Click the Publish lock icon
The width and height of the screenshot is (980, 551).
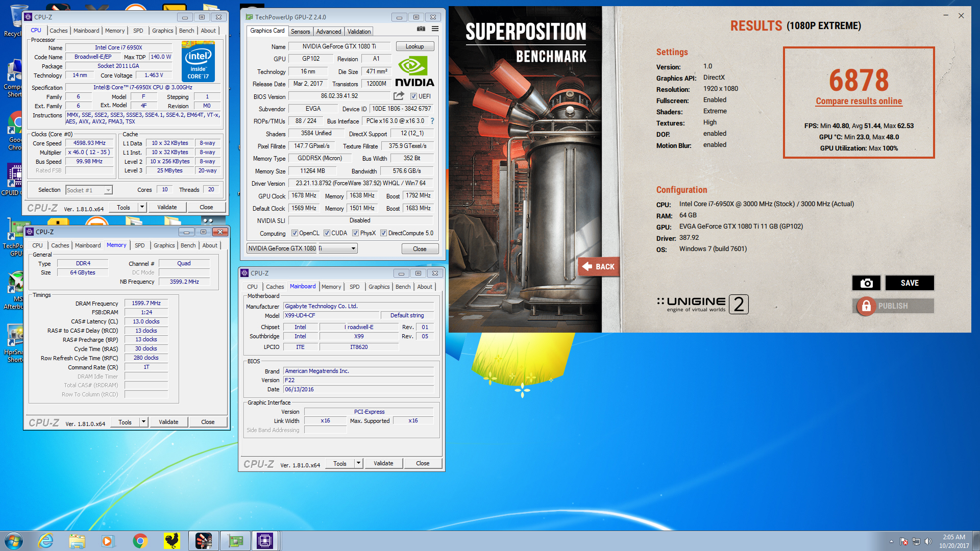click(x=866, y=306)
